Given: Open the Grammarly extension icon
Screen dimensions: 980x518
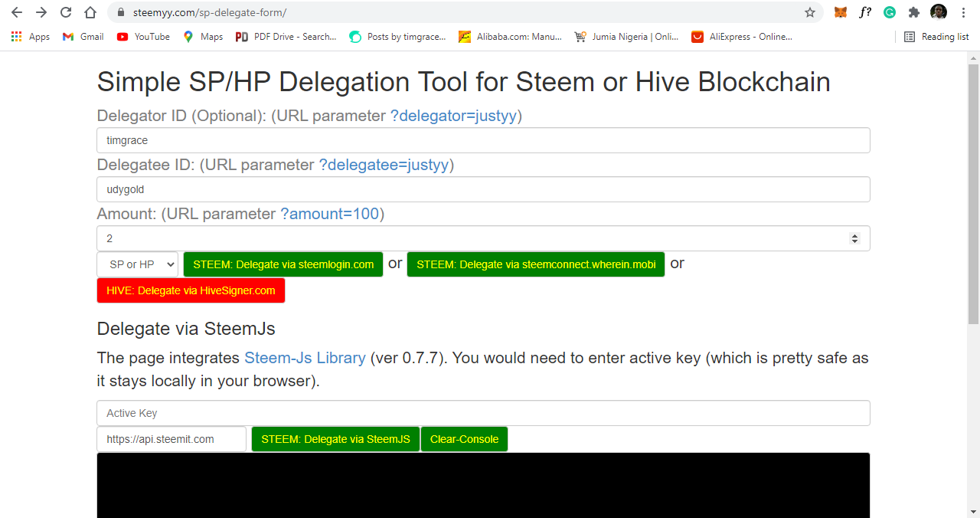Looking at the screenshot, I should 890,12.
